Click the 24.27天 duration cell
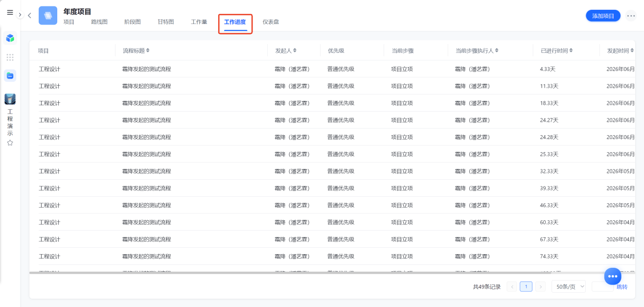The image size is (644, 307). pyautogui.click(x=549, y=120)
